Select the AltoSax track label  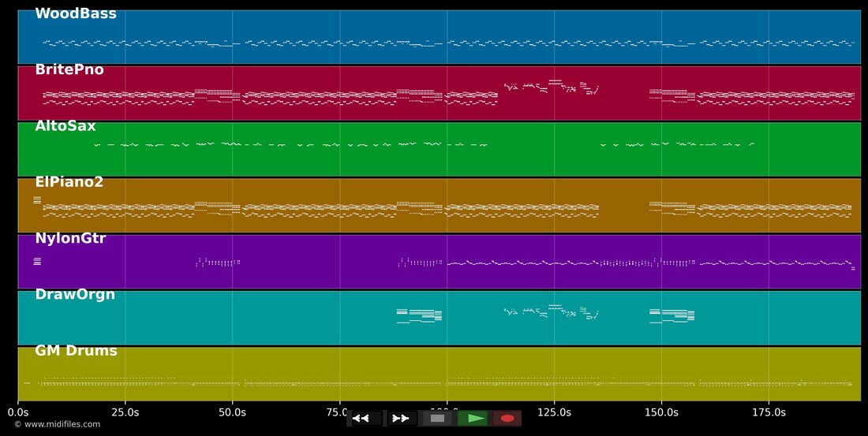[x=65, y=126]
